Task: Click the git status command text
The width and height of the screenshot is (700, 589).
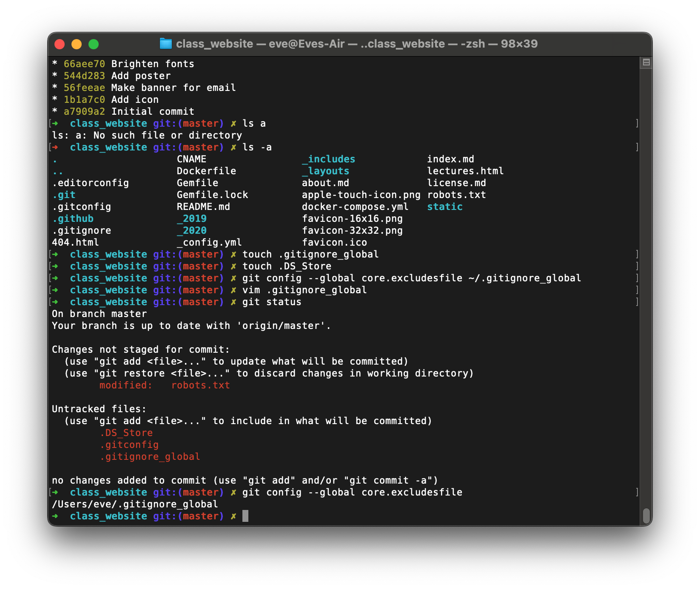Action: pyautogui.click(x=271, y=302)
